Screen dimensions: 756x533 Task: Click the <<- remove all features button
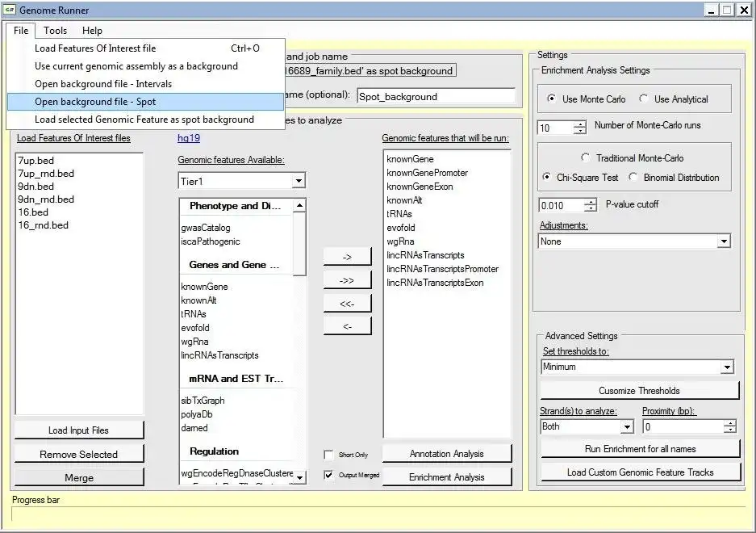pyautogui.click(x=347, y=303)
